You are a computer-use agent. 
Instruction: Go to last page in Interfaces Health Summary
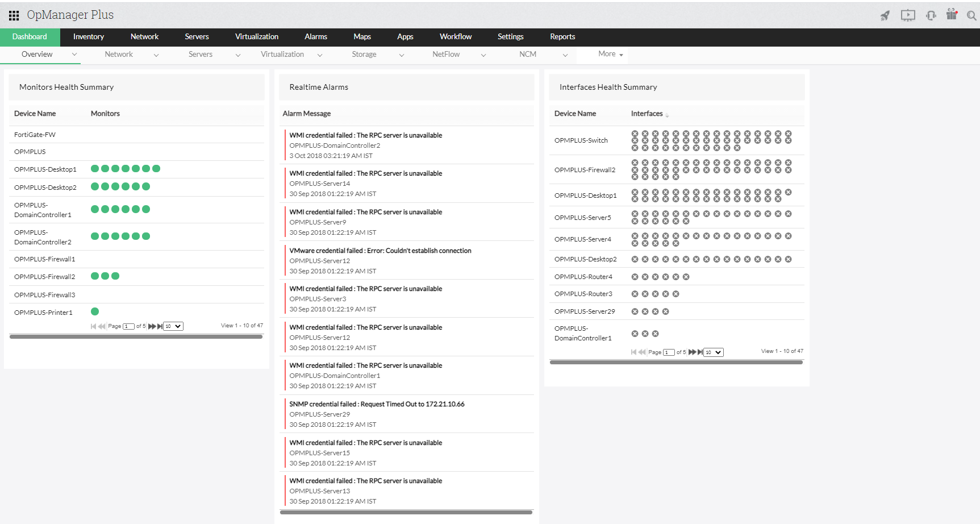(700, 352)
